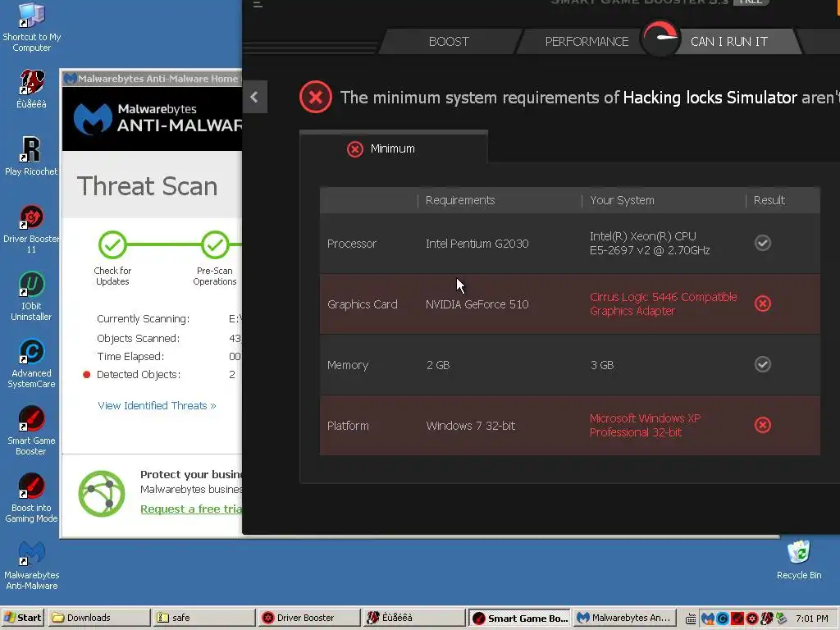Viewport: 840px width, 630px height.
Task: Click the Safely Remove Hardware tray icon
Action: (x=782, y=619)
